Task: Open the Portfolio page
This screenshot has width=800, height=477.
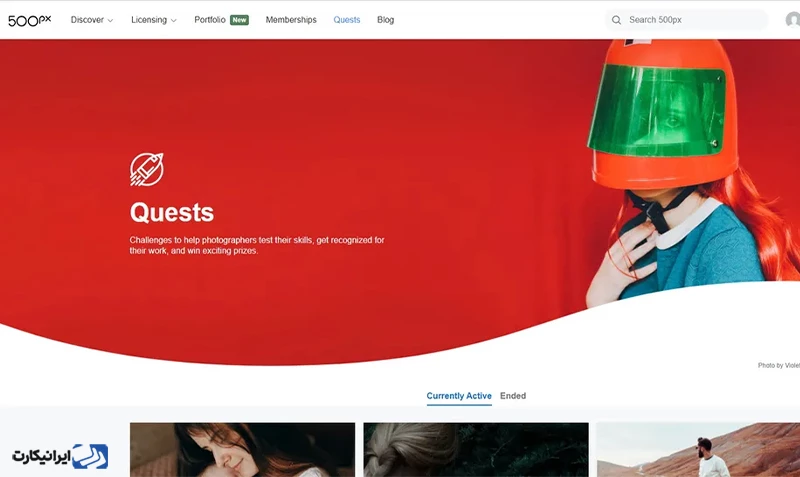Action: point(210,20)
